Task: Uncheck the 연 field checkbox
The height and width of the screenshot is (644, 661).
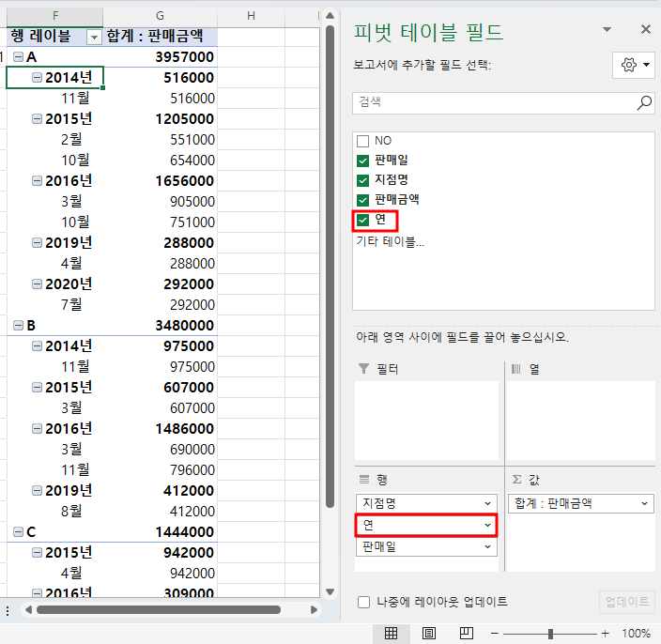Action: click(x=362, y=220)
